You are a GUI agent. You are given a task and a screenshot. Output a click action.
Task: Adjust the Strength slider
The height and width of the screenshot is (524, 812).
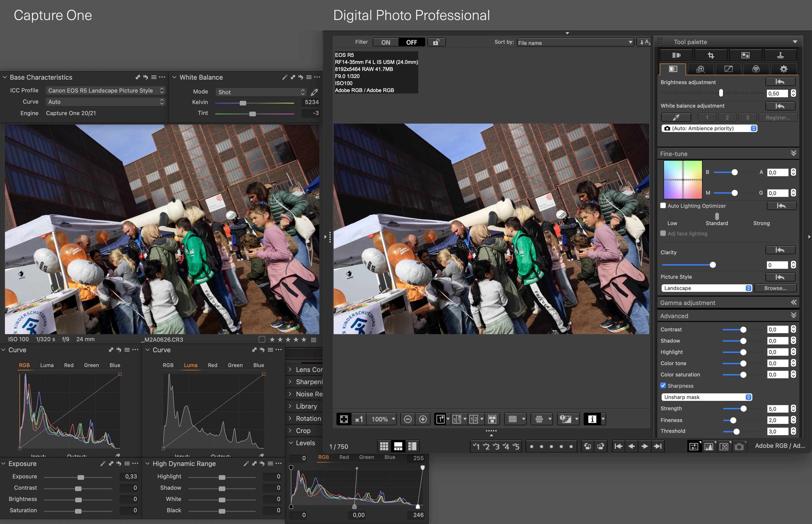[744, 409]
